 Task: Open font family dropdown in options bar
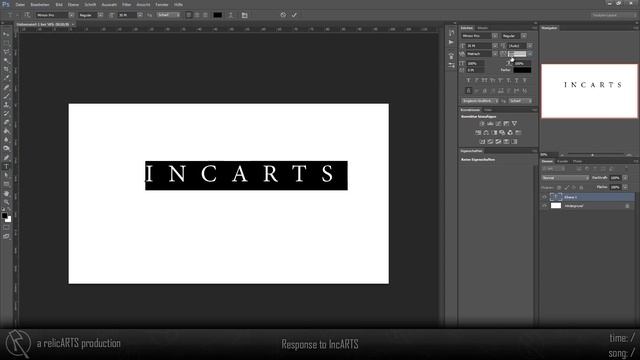pos(71,15)
